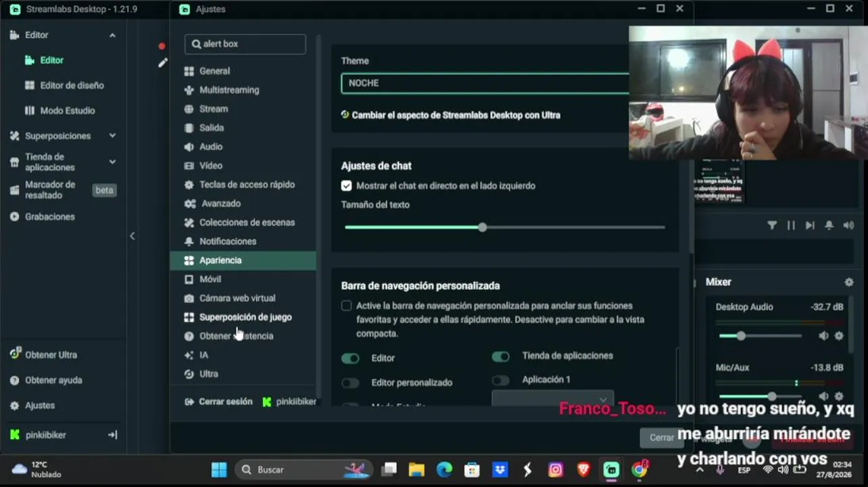
Task: Open the dropdown below Aplicación 1
Action: tap(552, 399)
